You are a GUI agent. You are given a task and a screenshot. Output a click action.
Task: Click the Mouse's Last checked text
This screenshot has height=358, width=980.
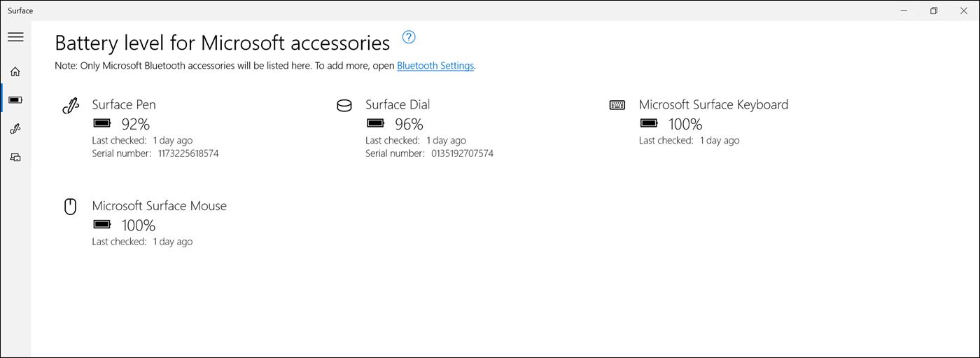click(142, 242)
